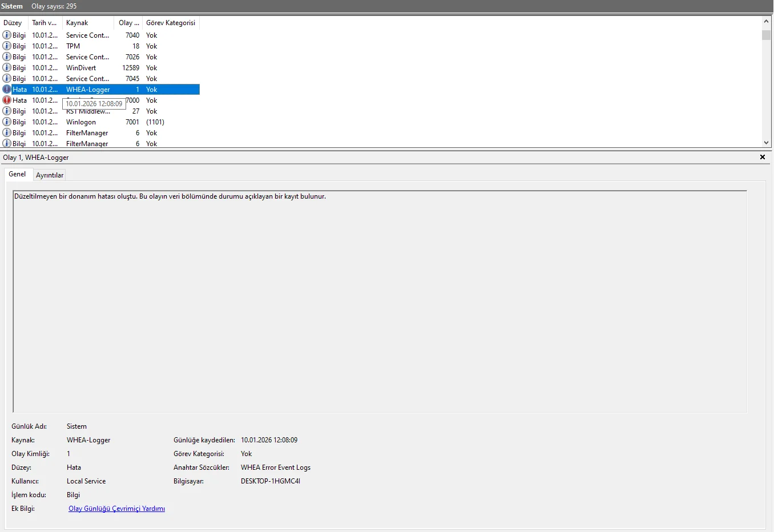Viewport: 774px width, 532px height.
Task: Select the WinDivert source cell
Action: (81, 68)
